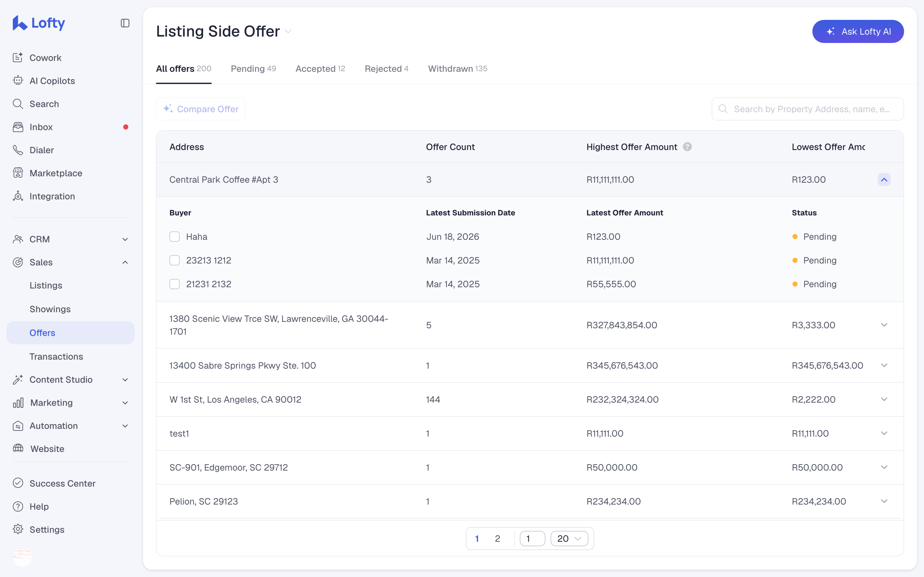Open the AI Copilots robot icon
The image size is (924, 577).
click(x=18, y=80)
